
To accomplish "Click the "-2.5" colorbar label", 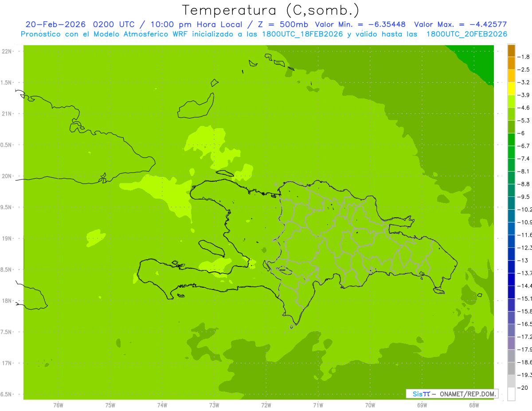I will [524, 70].
